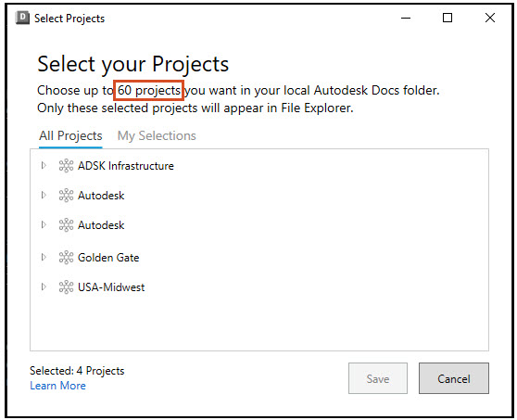Click the second Autodesk hub icon
Image resolution: width=517 pixels, height=420 pixels.
click(66, 225)
